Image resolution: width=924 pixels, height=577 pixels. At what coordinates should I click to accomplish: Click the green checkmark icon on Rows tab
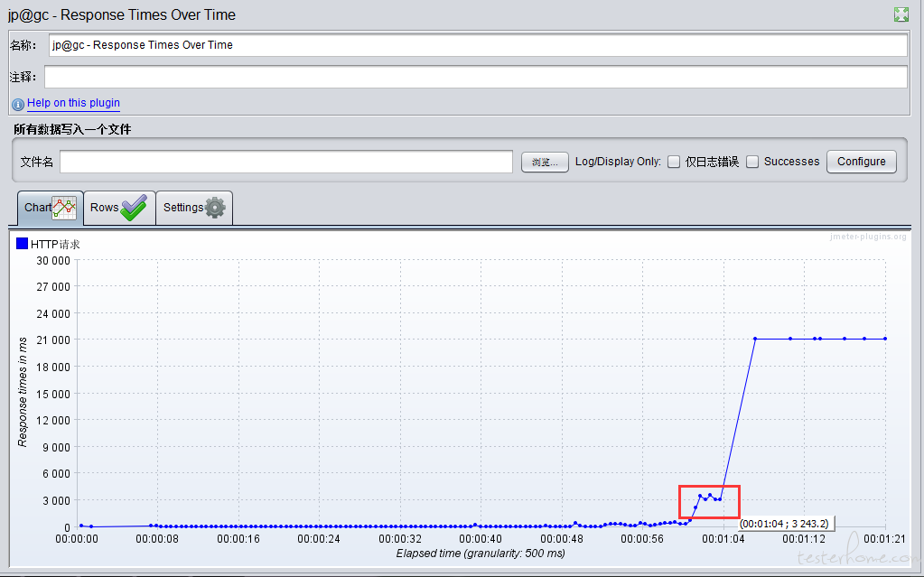(x=133, y=208)
